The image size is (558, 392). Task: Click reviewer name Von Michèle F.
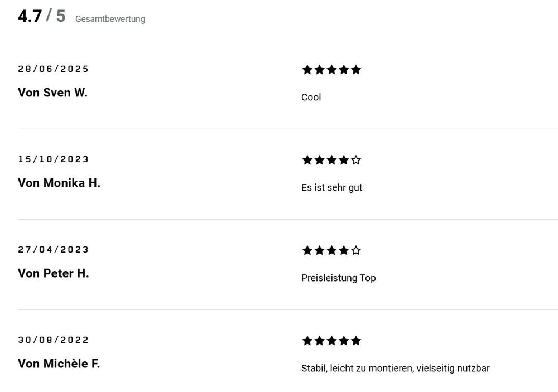point(59,364)
